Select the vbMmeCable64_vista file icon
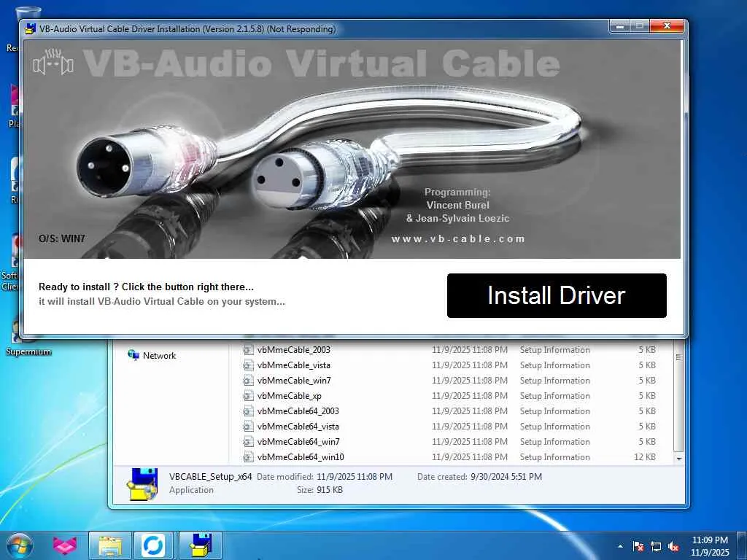Screen dimensions: 747x560 coord(248,426)
